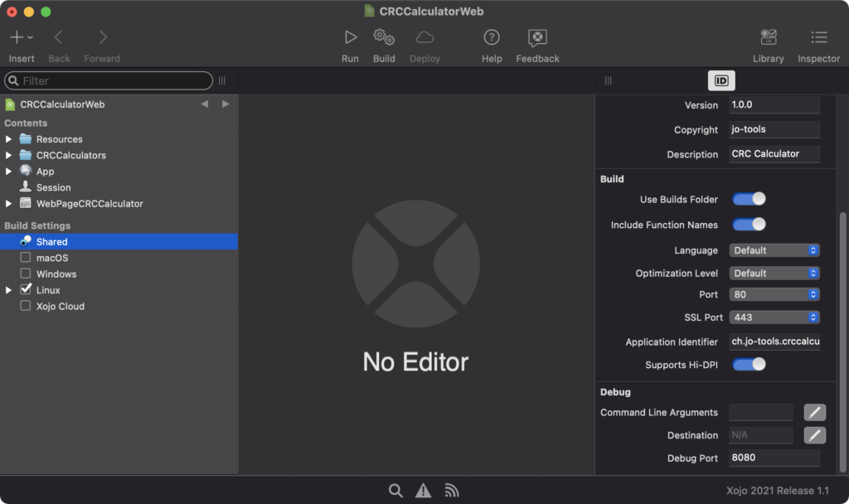This screenshot has height=504, width=849.
Task: Select the Shared build settings row
Action: [x=119, y=241]
